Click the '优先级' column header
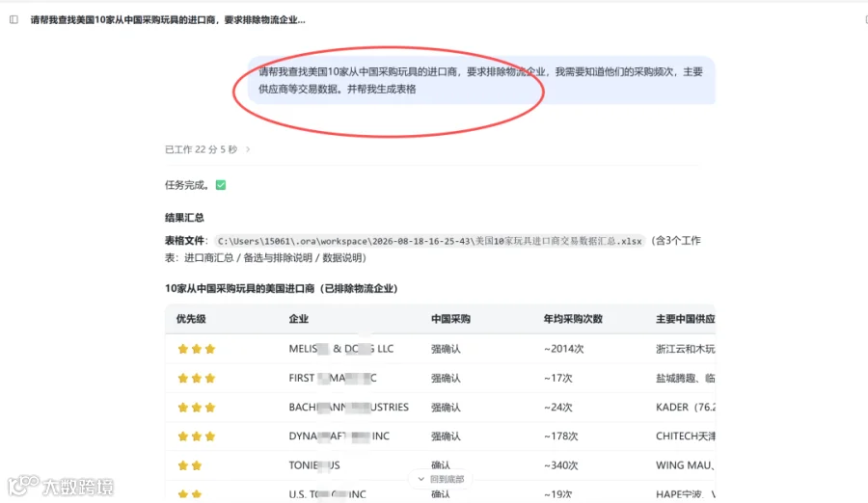Image resolution: width=868 pixels, height=503 pixels. 191,319
